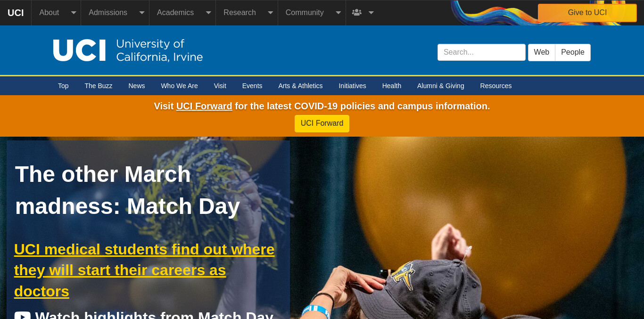Open the UCI medical students article link
644x319 pixels.
144,270
